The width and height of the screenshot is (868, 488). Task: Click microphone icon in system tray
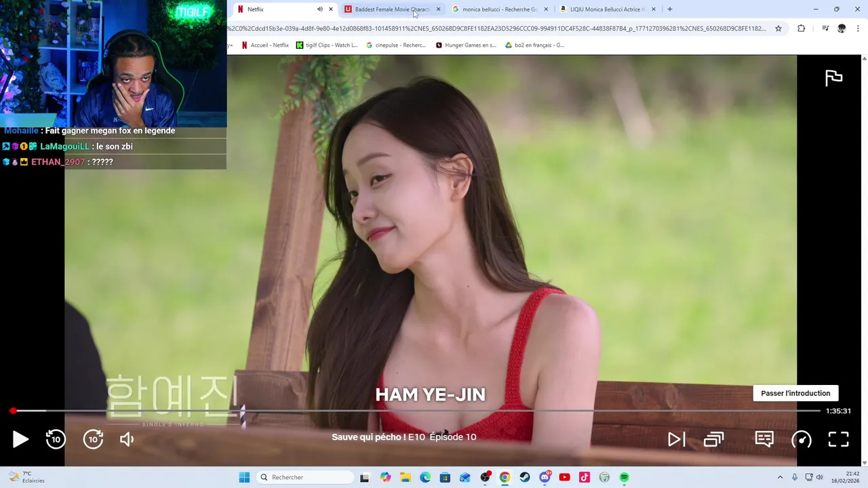click(x=795, y=477)
